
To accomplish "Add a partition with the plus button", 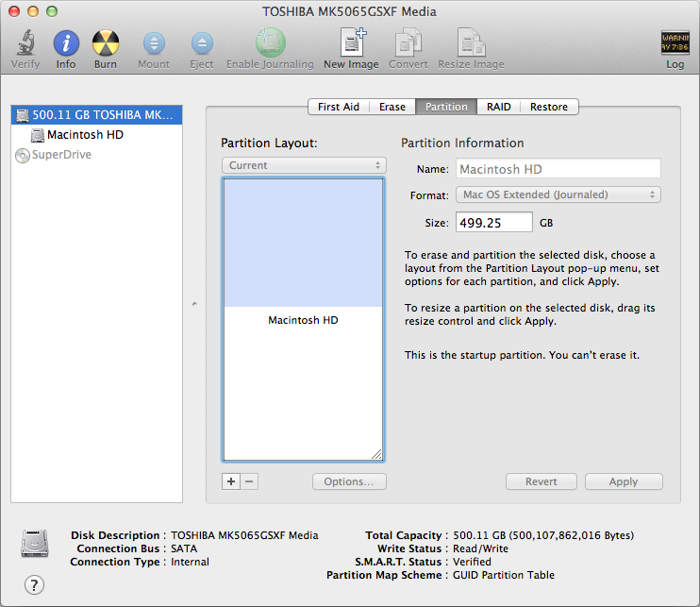I will click(x=231, y=481).
